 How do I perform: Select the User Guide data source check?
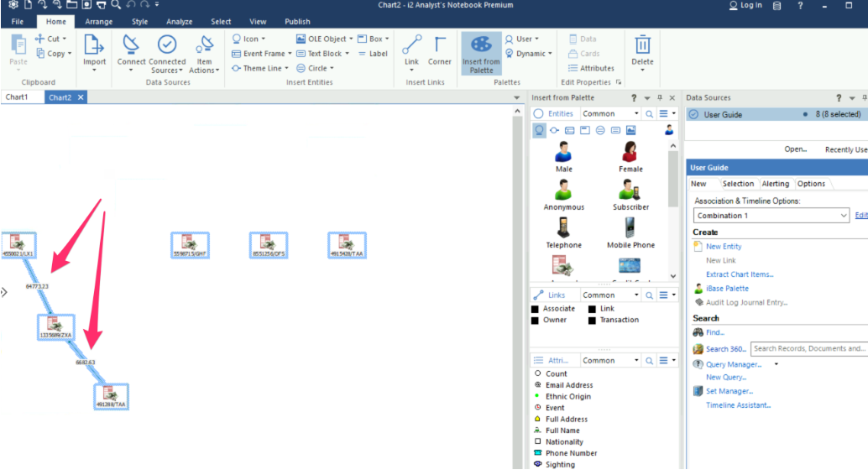(x=693, y=114)
